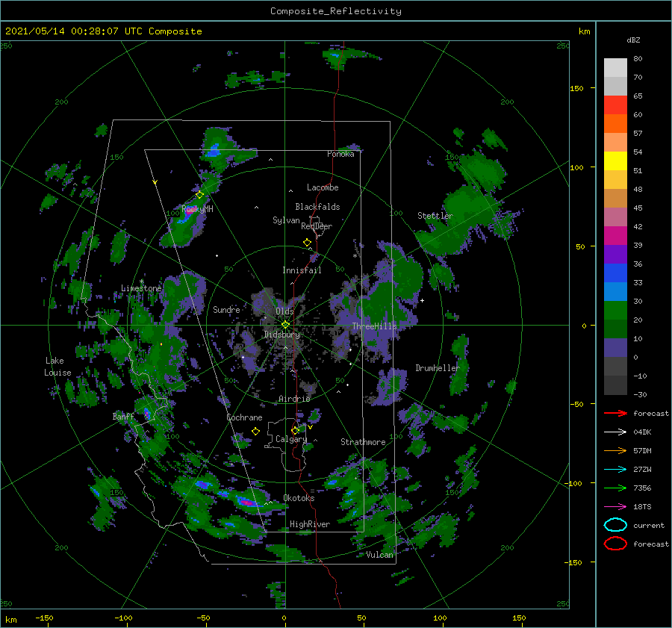Click the Sundre label on map
Screen dimensions: 672x628
point(227,309)
